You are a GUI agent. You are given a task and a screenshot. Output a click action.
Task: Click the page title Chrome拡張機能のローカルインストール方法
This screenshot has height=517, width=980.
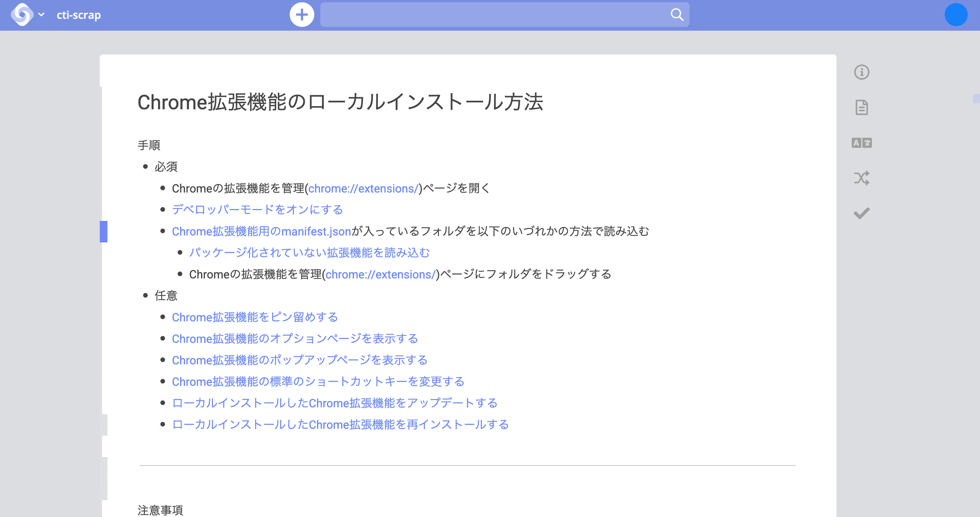pos(340,102)
